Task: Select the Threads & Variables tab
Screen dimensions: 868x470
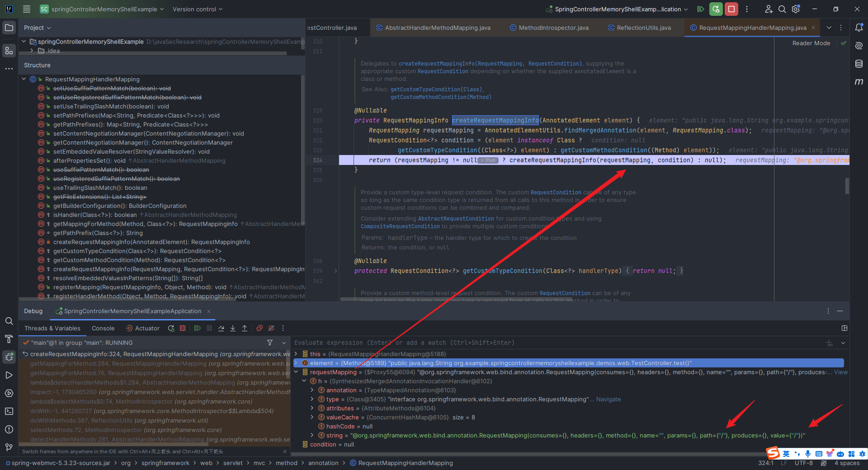Action: tap(52, 329)
